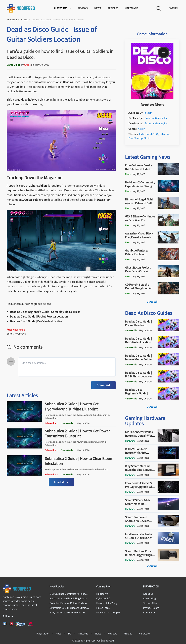Image resolution: width=186 pixels, height=644 pixels.
Task: Select the Rhythm theme link
Action: 165,134
